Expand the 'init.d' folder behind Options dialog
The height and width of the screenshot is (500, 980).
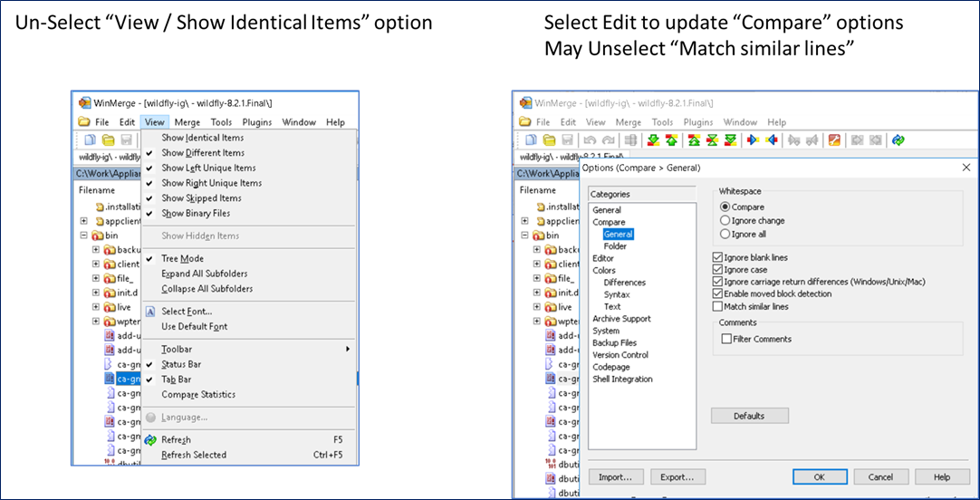[x=537, y=293]
